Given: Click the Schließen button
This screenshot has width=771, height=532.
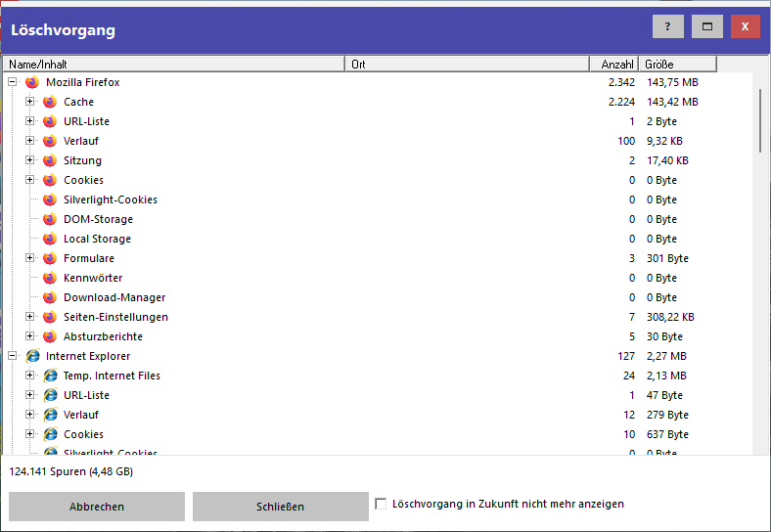Looking at the screenshot, I should (x=280, y=507).
